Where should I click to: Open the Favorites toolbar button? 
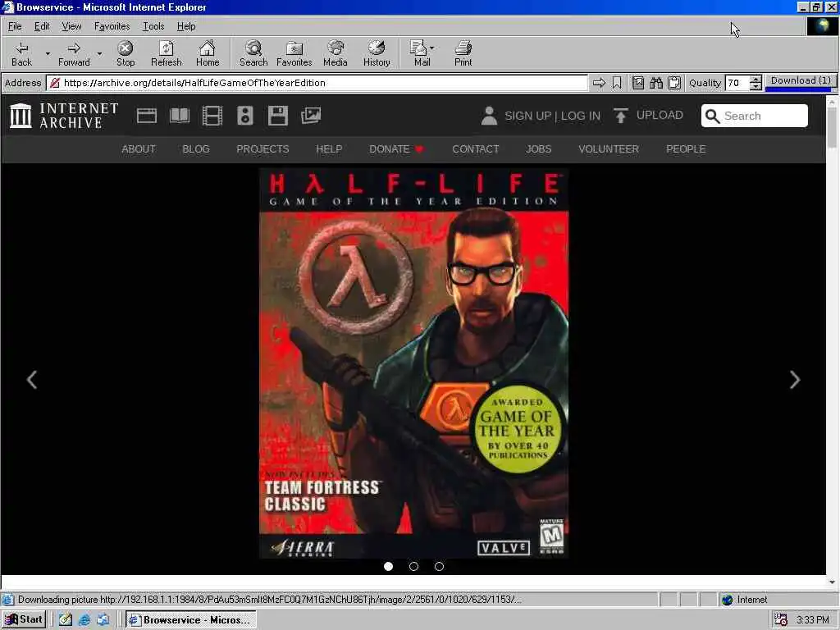click(294, 53)
